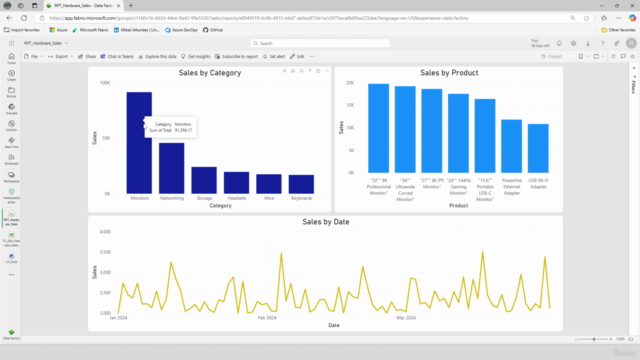Open the comments pane icon

623,56
